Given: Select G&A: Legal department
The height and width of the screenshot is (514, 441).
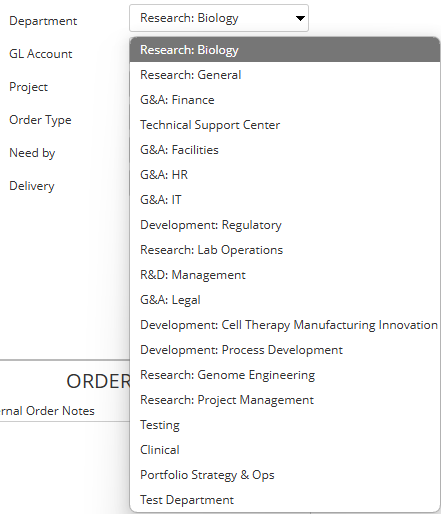Looking at the screenshot, I should 285,300.
